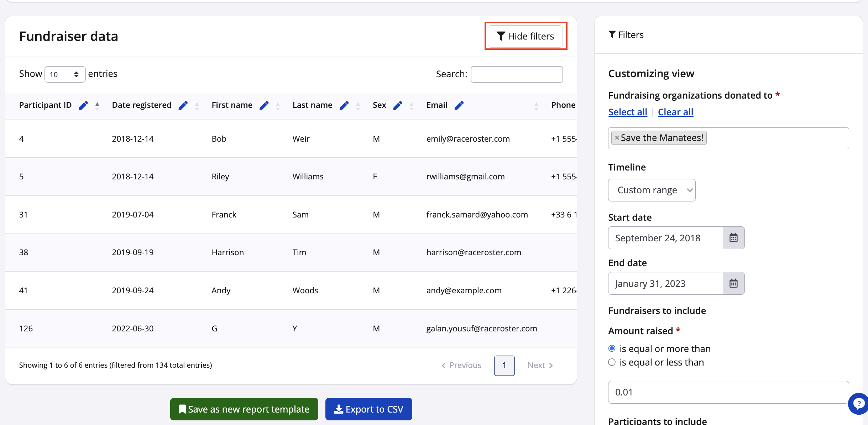Viewport: 868px width, 425px height.
Task: Open the End date calendar picker
Action: (733, 283)
